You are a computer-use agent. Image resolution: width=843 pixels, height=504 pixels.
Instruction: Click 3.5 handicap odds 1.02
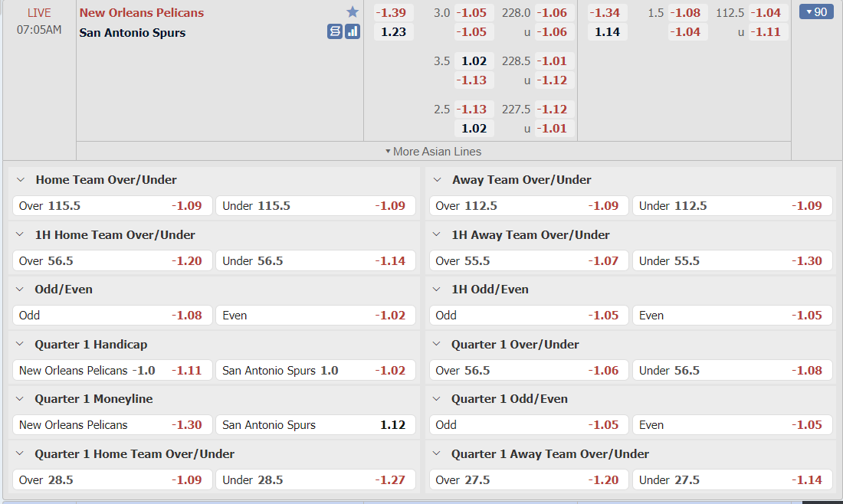(x=474, y=61)
